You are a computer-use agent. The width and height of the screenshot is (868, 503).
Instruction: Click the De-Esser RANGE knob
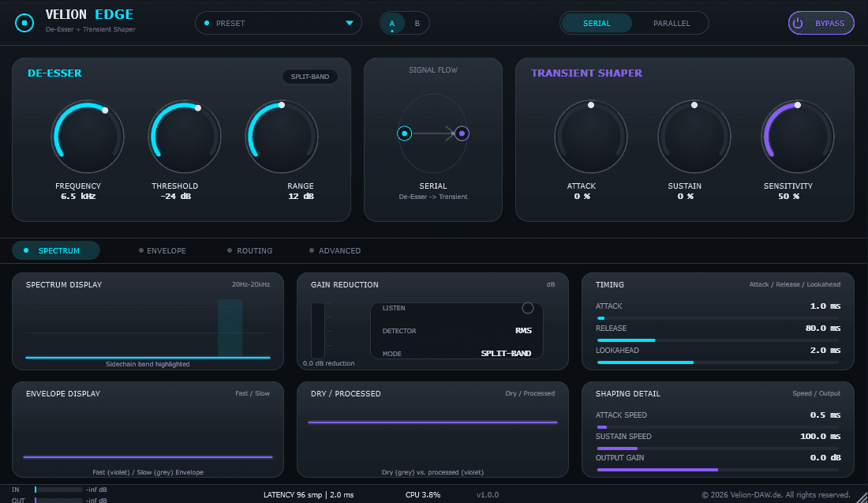[281, 137]
